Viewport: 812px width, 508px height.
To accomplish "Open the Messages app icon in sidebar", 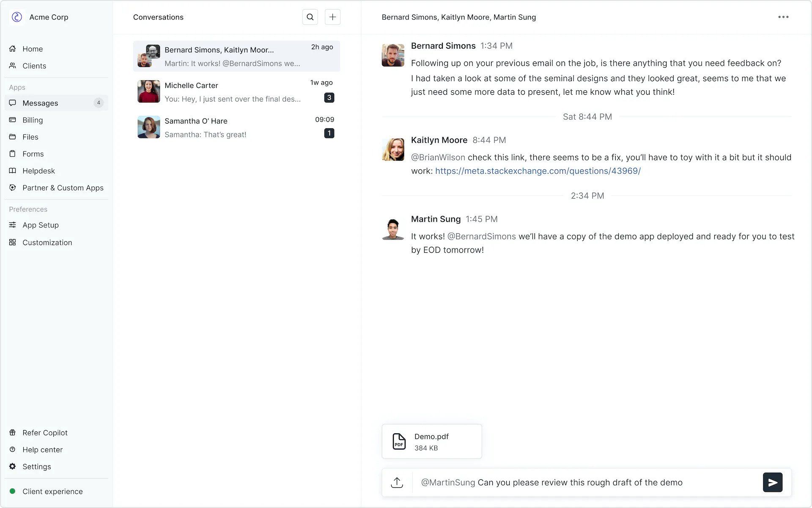I will pos(13,103).
